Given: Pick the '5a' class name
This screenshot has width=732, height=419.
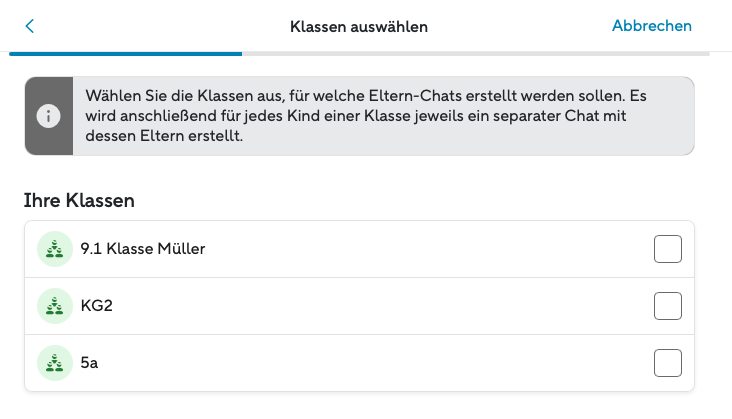Looking at the screenshot, I should click(x=90, y=362).
